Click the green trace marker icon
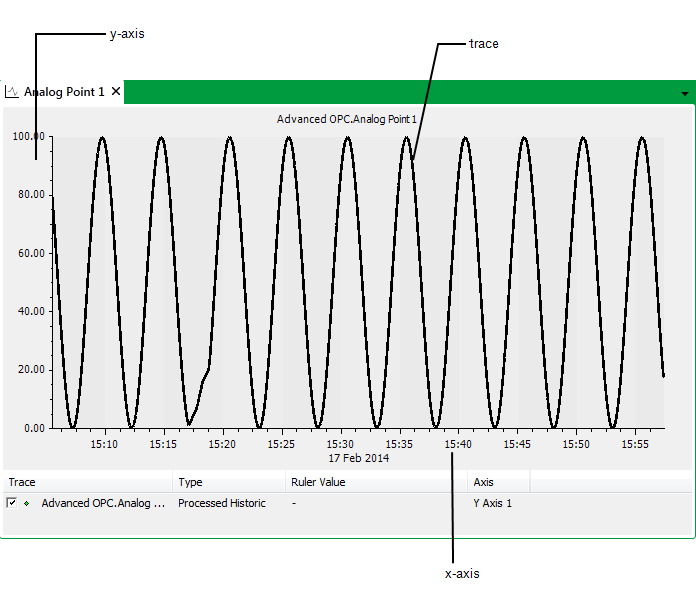This screenshot has width=696, height=595. tap(27, 503)
